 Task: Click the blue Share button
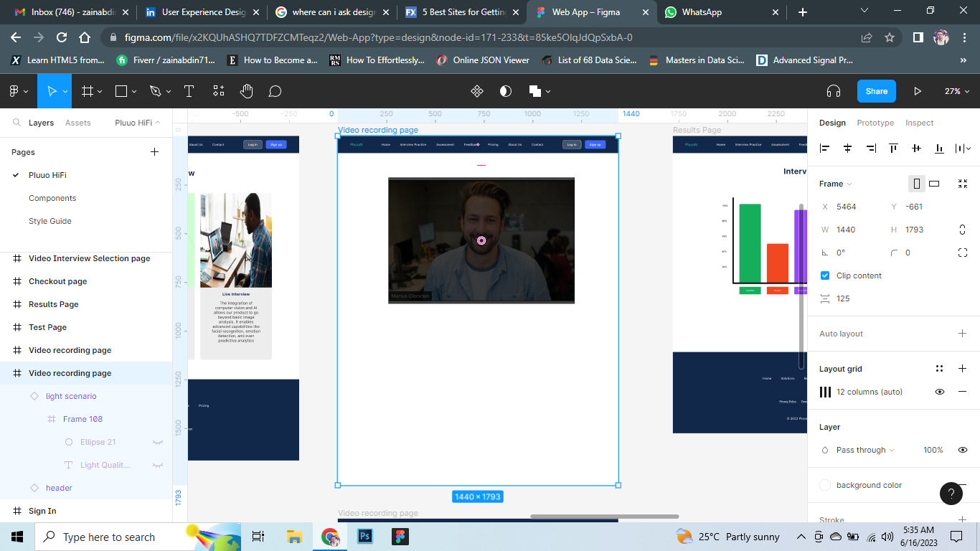[877, 91]
